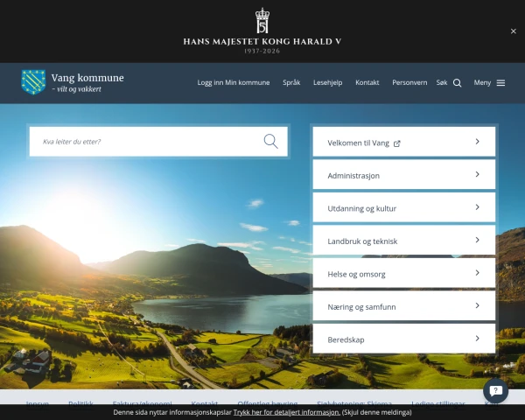Expand the Utdanning og kultur chevron
This screenshot has width=525, height=420.
(478, 207)
